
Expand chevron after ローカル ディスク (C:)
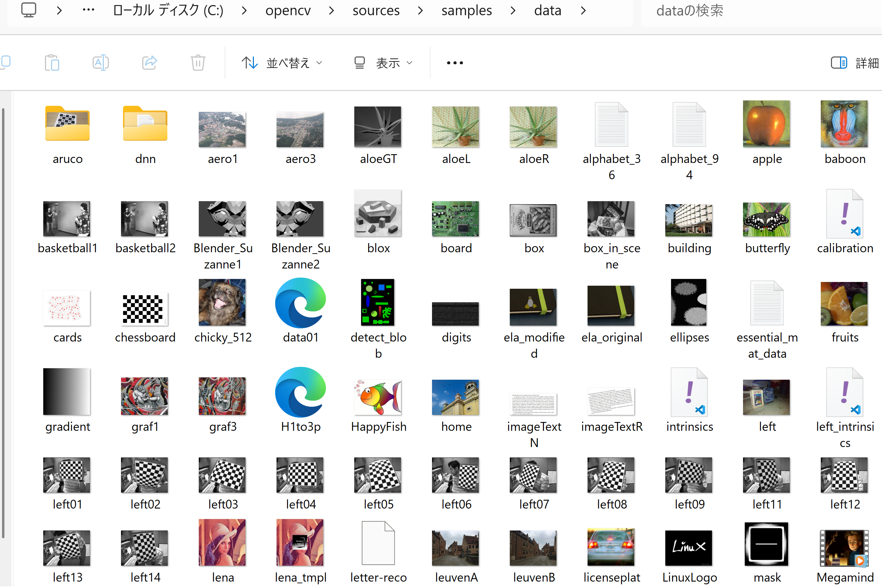coord(244,10)
